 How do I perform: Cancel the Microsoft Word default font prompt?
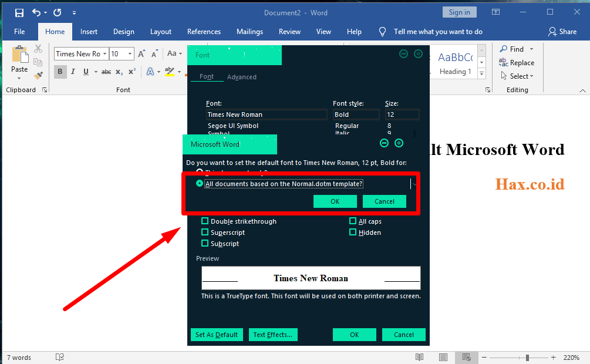[384, 201]
